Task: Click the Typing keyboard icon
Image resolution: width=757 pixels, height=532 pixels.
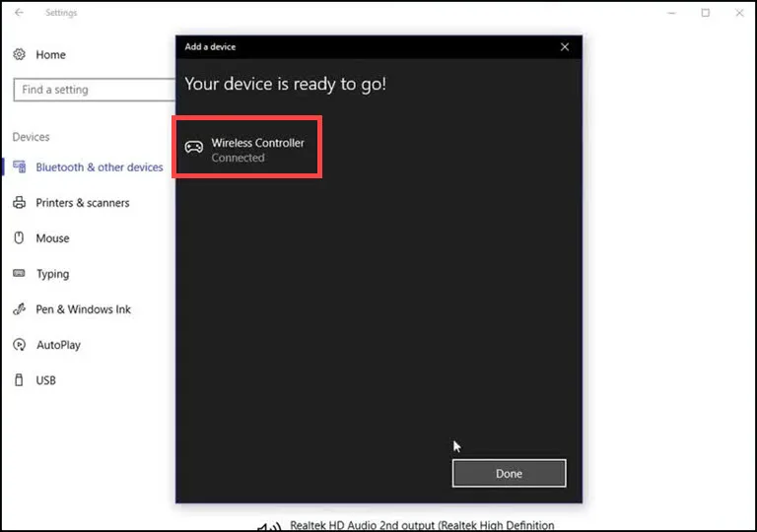Action: [19, 274]
